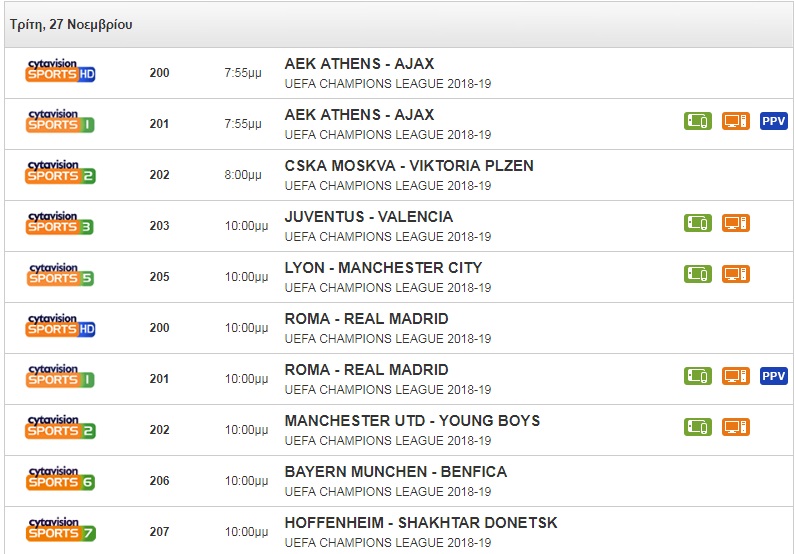The width and height of the screenshot is (794, 554).
Task: Open the Lyon - Manchester City match title
Action: (383, 268)
